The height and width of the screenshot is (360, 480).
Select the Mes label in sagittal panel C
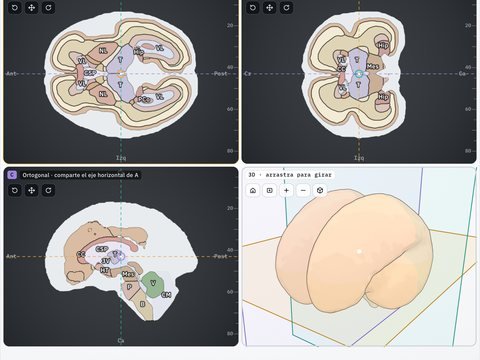[128, 274]
